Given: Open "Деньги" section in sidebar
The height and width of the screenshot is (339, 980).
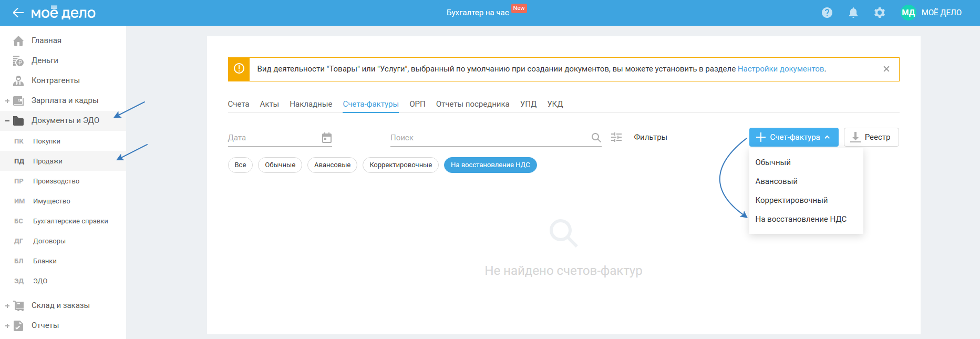Looking at the screenshot, I should (x=45, y=60).
